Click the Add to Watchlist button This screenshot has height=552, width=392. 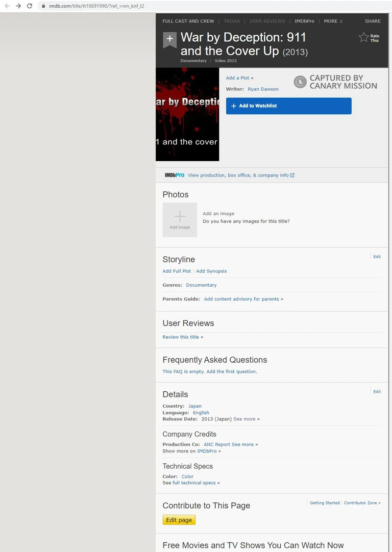289,106
